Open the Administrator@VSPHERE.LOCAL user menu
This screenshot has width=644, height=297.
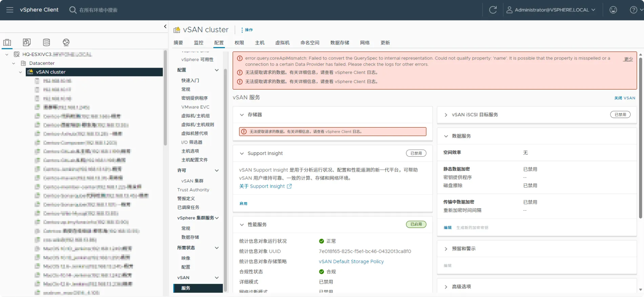[551, 10]
